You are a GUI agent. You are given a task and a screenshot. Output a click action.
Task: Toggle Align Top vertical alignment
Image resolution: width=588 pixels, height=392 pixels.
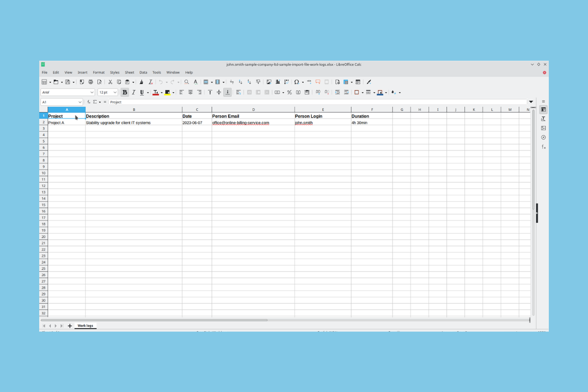pos(210,92)
